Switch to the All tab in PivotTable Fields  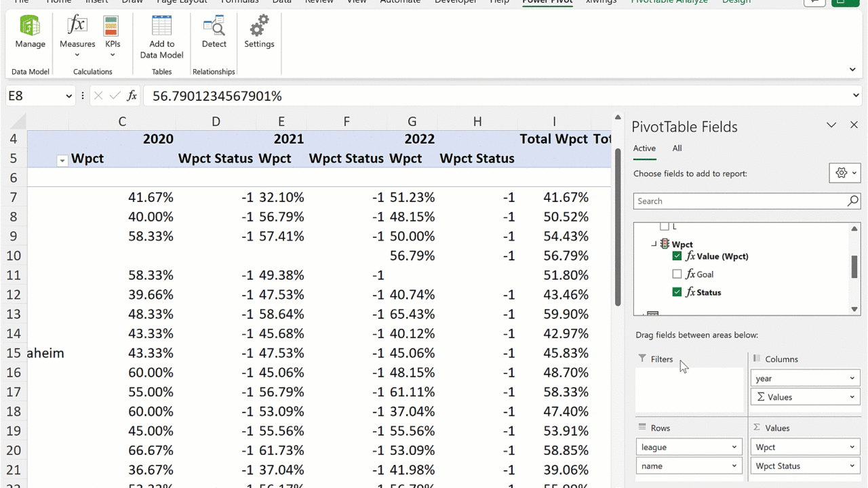[677, 148]
